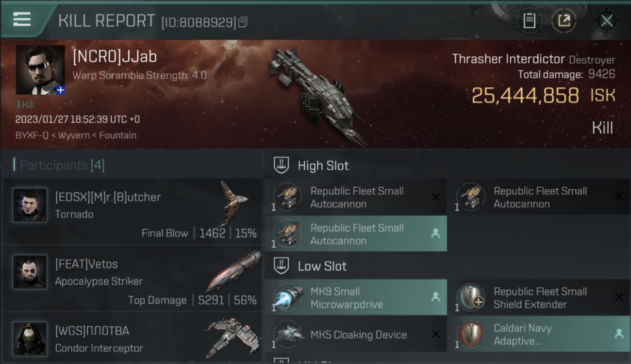This screenshot has width=631, height=364.
Task: Add JJab as a contact using the blue plus badge
Action: (x=60, y=90)
